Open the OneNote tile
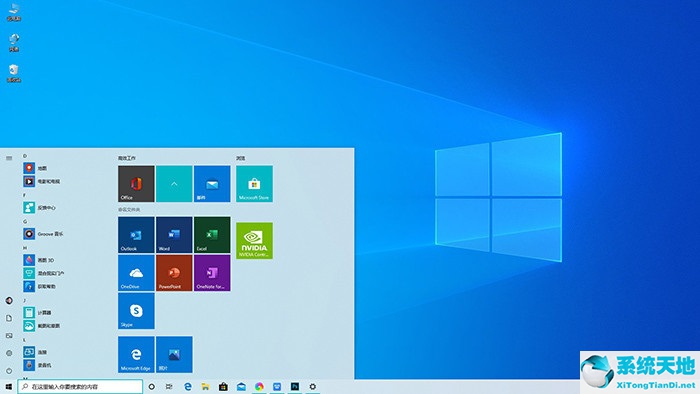This screenshot has width=700, height=394. [212, 273]
